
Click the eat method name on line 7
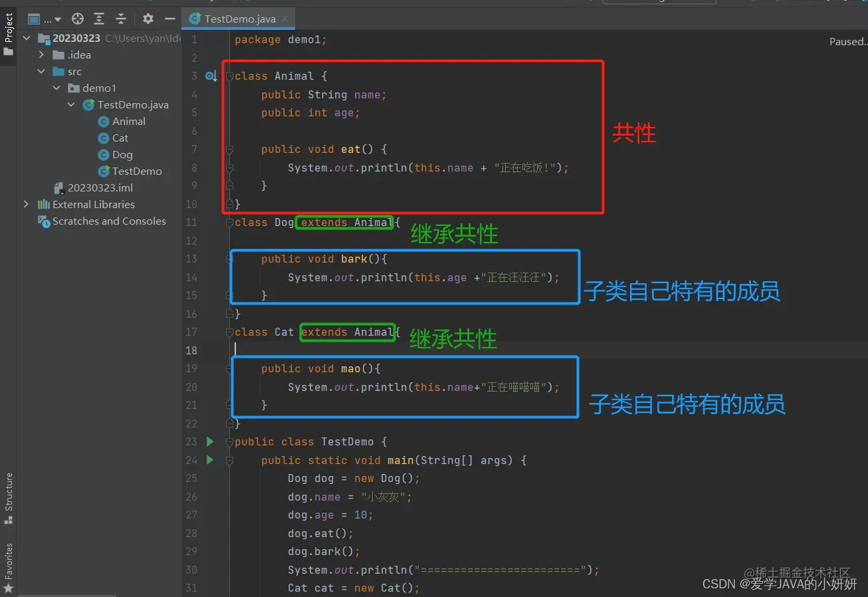[351, 150]
